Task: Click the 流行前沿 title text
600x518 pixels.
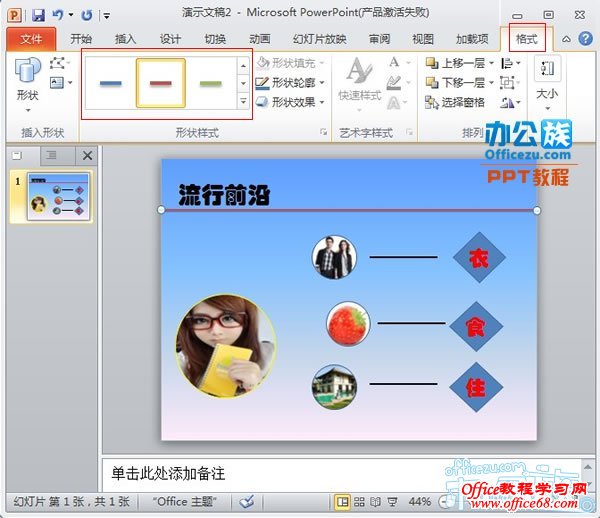Action: [224, 194]
